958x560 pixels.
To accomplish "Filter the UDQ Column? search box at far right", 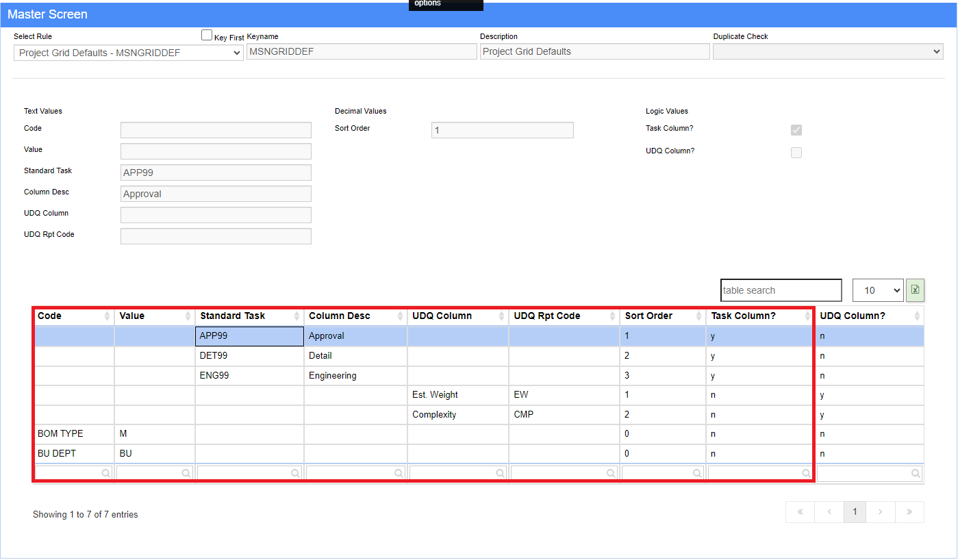I will pos(870,472).
